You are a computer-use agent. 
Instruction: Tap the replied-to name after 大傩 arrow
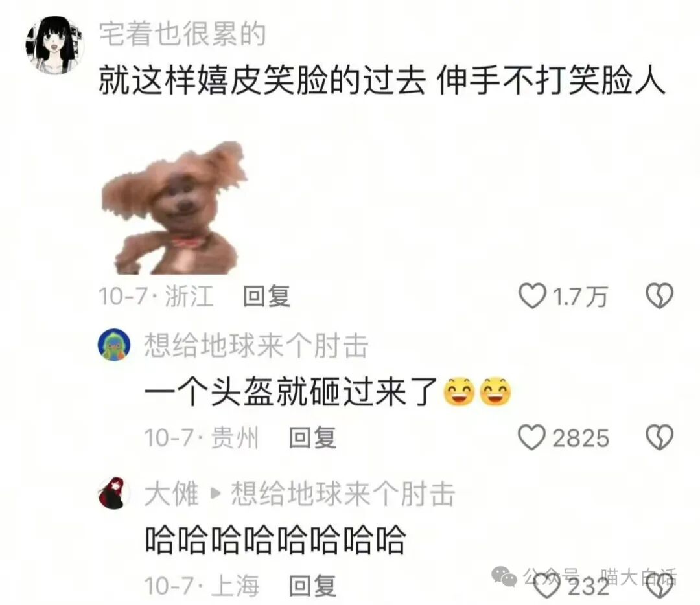(343, 494)
